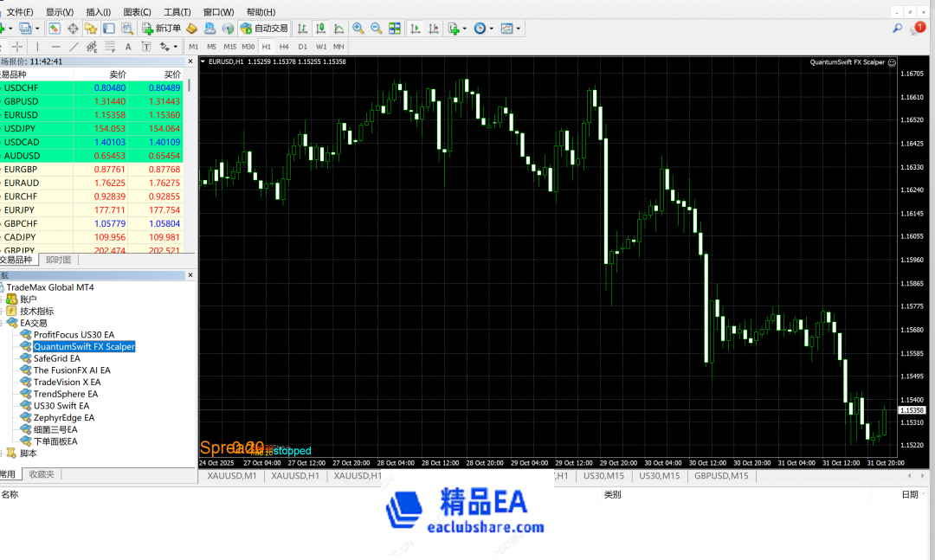935x560 pixels.
Task: Switch chart to candlestick display
Action: click(319, 29)
